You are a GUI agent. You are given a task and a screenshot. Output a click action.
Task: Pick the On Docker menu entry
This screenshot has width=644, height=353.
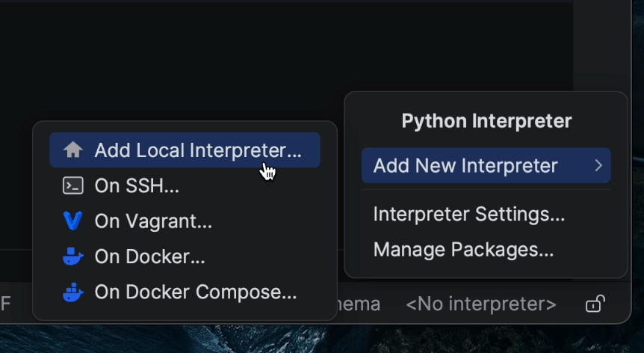click(149, 257)
